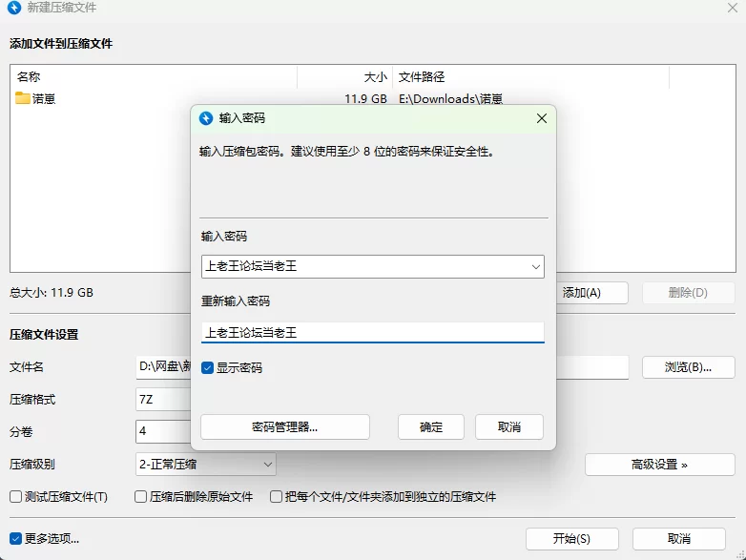Click the 浏览(B)... button
Image resolution: width=746 pixels, height=560 pixels.
[689, 367]
